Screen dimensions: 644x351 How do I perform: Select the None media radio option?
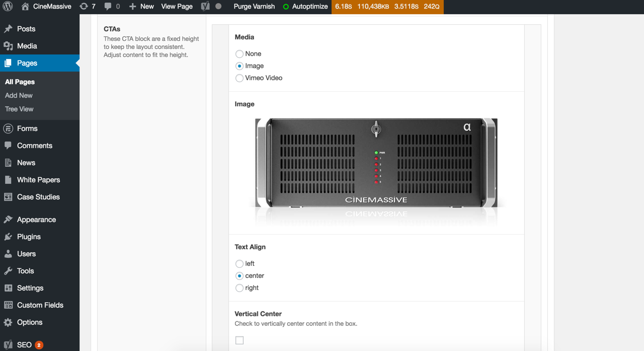click(x=239, y=54)
